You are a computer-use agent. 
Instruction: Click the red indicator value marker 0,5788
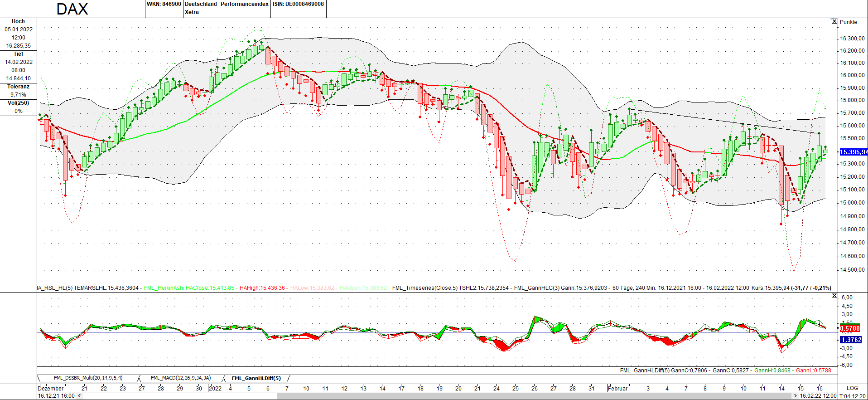(x=850, y=328)
